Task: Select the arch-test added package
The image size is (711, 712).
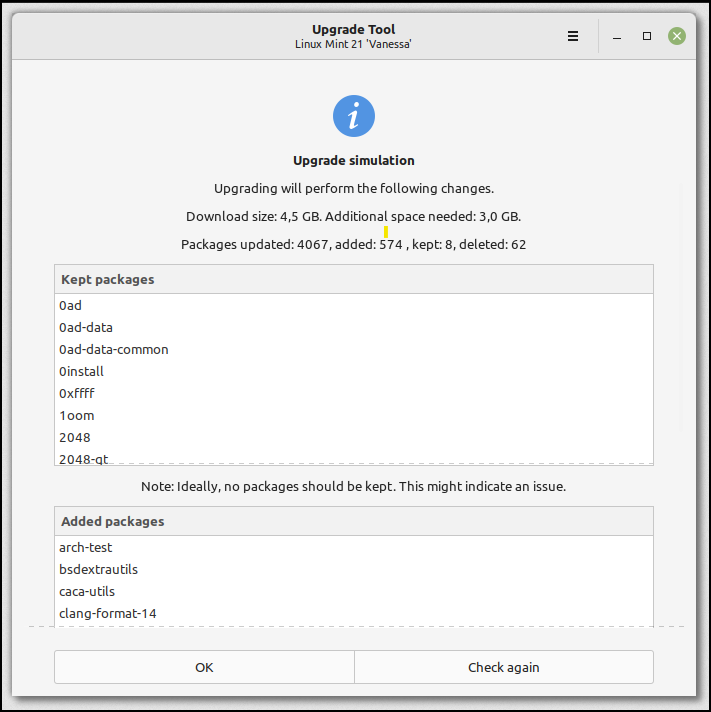Action: tap(354, 548)
